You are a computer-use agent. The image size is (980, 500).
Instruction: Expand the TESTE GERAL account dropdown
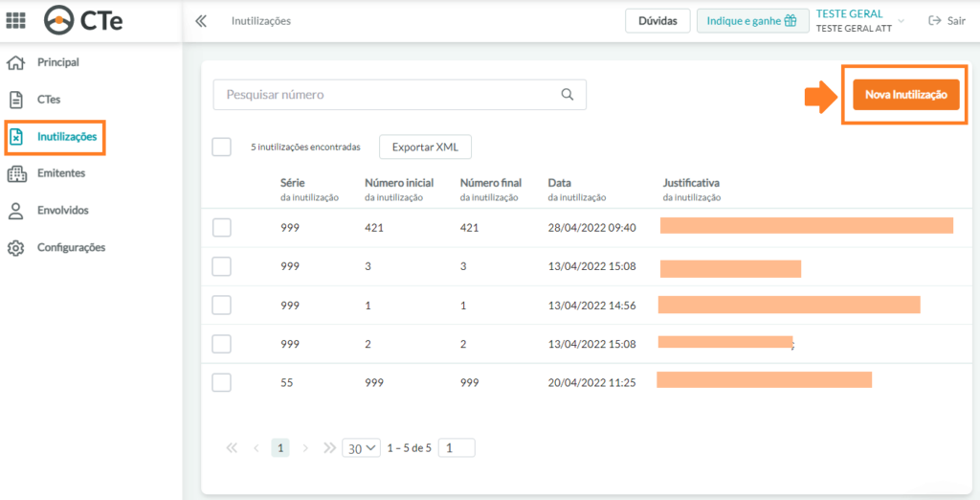[x=901, y=21]
